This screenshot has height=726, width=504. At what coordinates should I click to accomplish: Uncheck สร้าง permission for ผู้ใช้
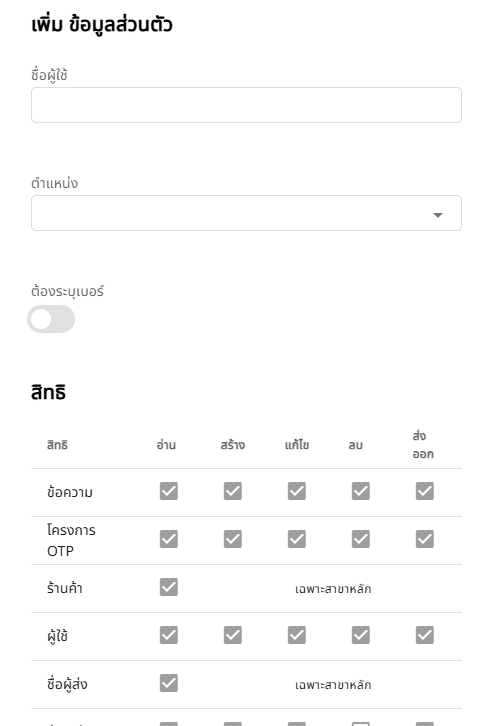coord(233,635)
